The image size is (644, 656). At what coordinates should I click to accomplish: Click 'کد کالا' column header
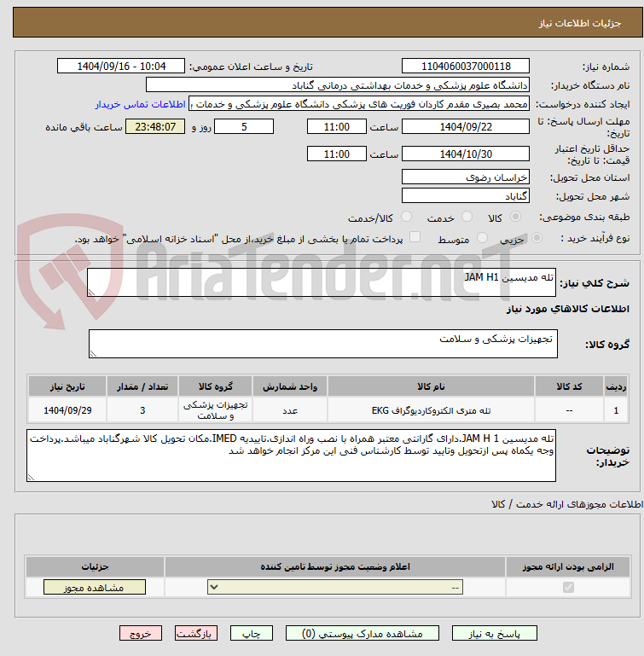[x=569, y=386]
